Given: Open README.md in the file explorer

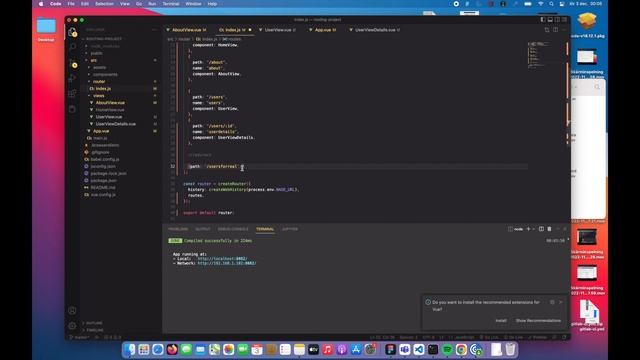Looking at the screenshot, I should tap(103, 187).
